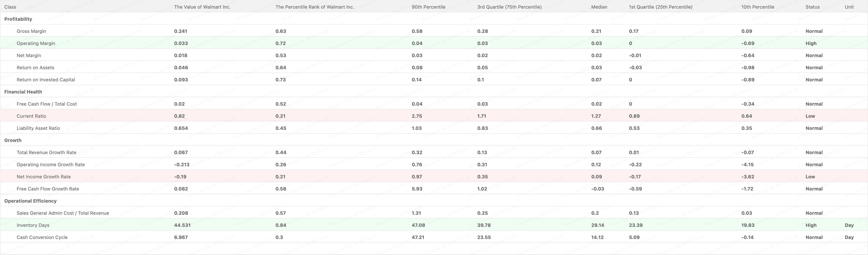Click the Low status of Current Ratio
The image size is (868, 255).
[810, 116]
